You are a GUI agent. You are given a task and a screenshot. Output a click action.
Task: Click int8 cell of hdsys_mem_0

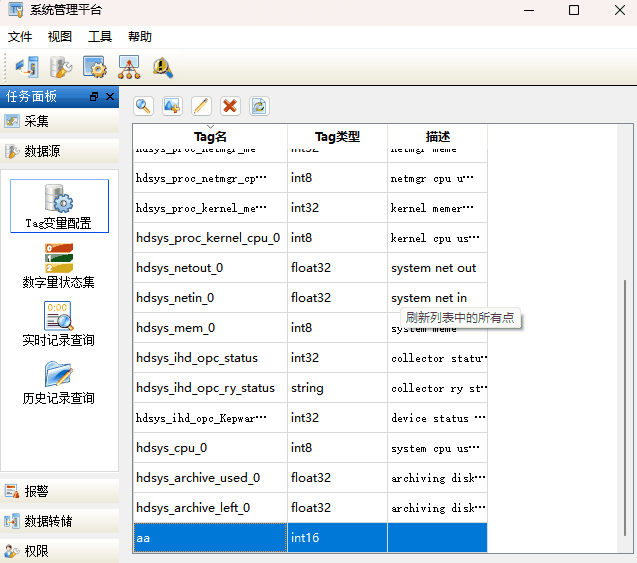pyautogui.click(x=337, y=328)
